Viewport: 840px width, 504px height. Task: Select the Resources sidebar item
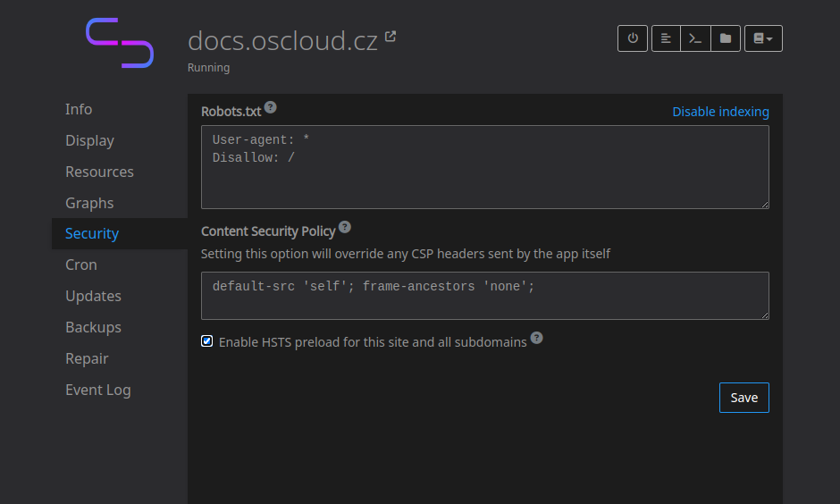click(99, 172)
